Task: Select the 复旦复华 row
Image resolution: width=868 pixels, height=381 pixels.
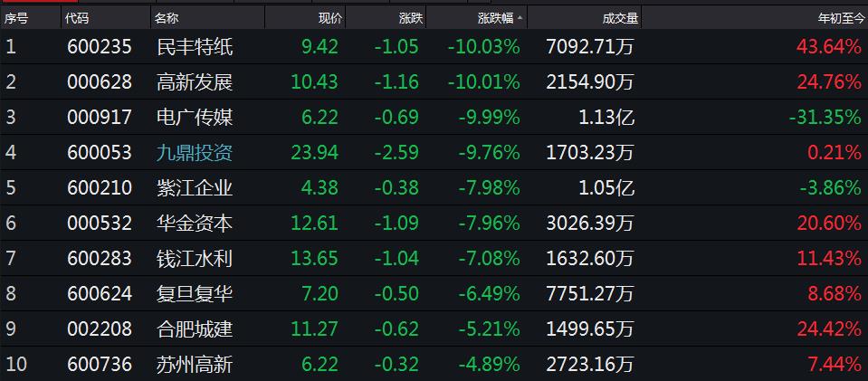Action: click(x=434, y=293)
